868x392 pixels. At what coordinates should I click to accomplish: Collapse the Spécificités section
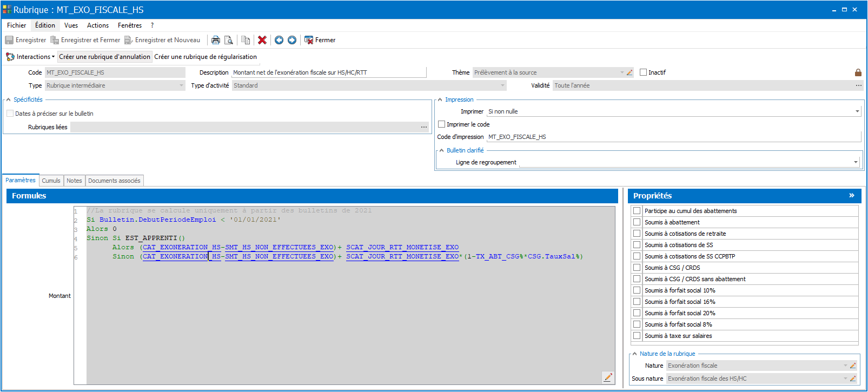[x=8, y=99]
